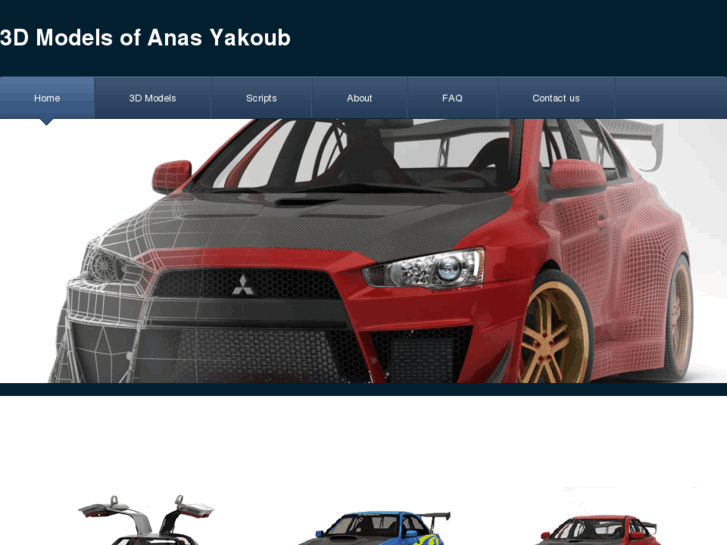Viewport: 727px width, 545px height.
Task: Click the wireframe side mirror on the left
Action: coord(172,176)
